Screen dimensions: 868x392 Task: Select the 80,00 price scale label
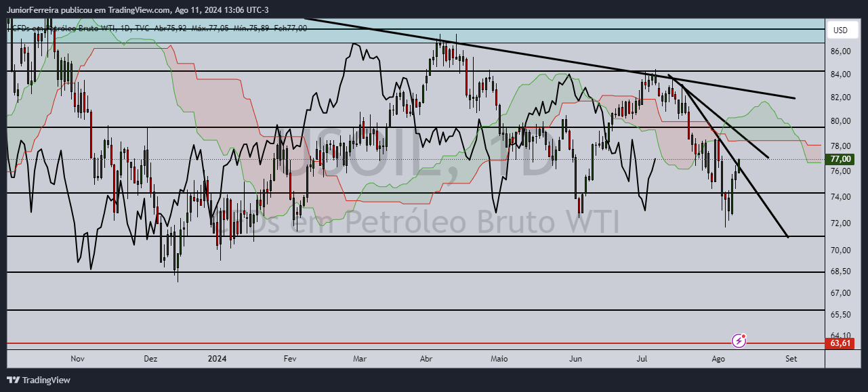[x=840, y=121]
